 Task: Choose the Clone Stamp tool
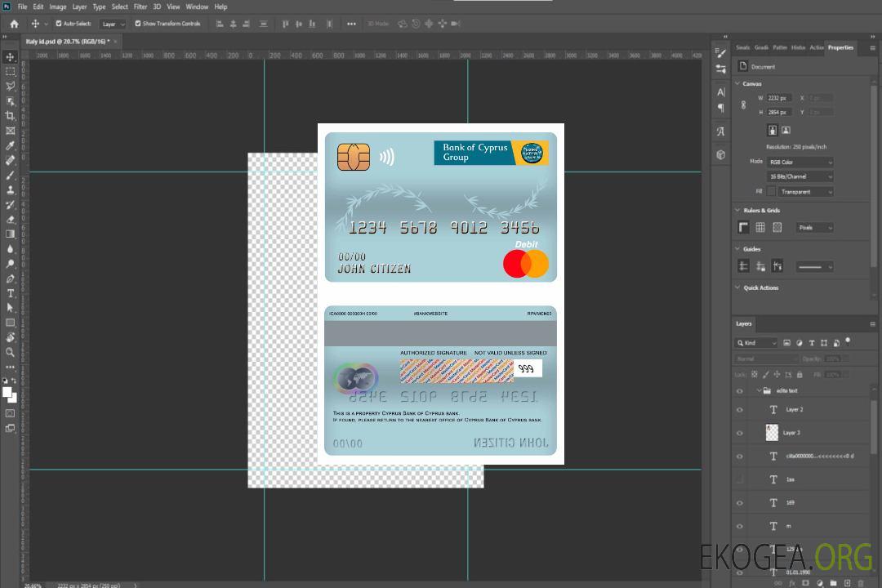coord(11,189)
